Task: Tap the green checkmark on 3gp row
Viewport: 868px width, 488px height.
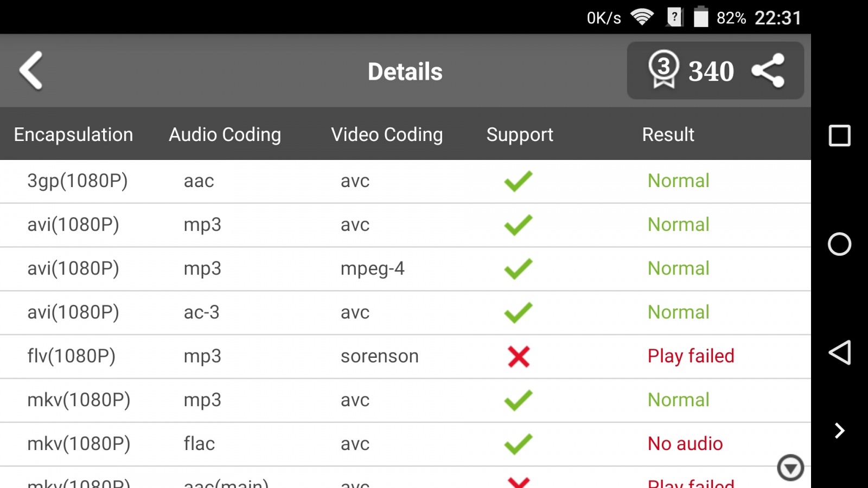Action: [x=518, y=181]
